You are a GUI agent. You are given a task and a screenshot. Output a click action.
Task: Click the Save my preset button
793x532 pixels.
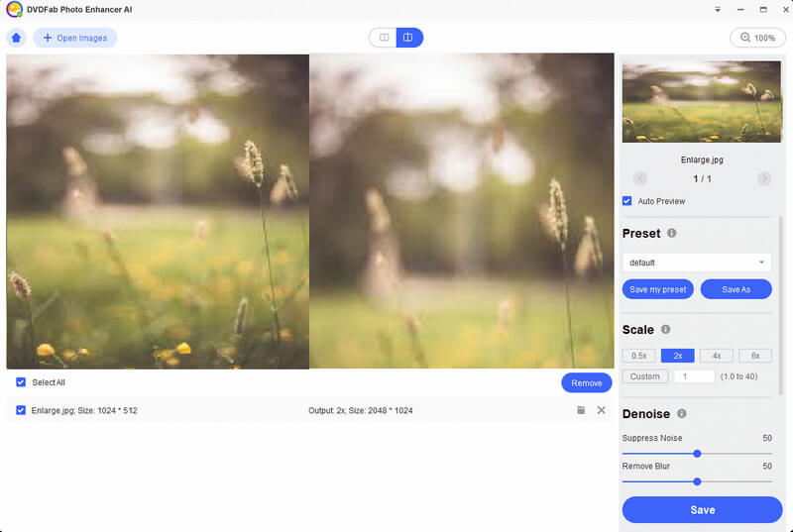coord(657,289)
